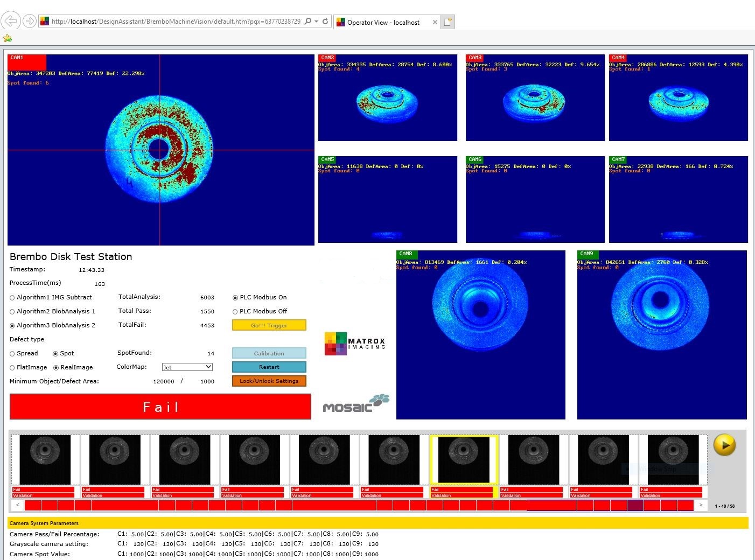Switch PLC Modbus to Off
The width and height of the screenshot is (755, 560).
(235, 311)
